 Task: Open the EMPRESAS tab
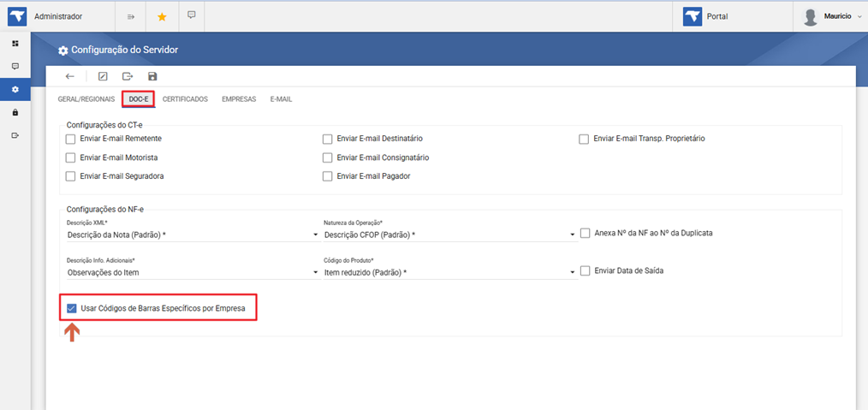coord(239,99)
